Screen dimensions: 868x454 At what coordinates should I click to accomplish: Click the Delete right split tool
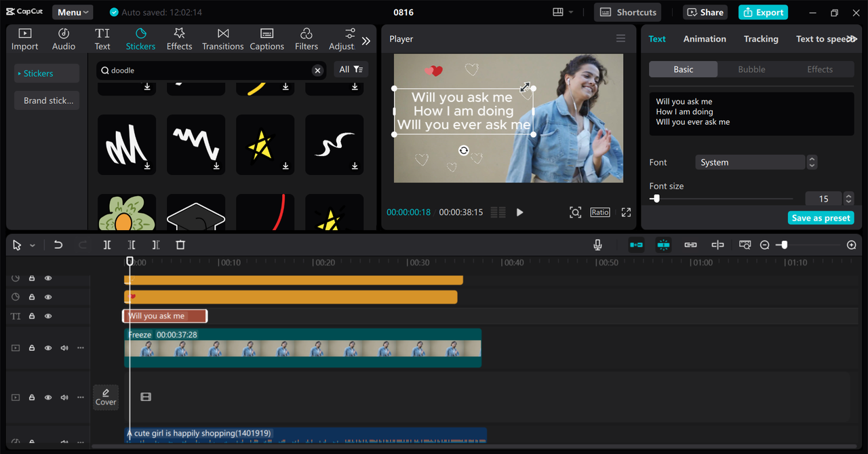click(x=156, y=245)
